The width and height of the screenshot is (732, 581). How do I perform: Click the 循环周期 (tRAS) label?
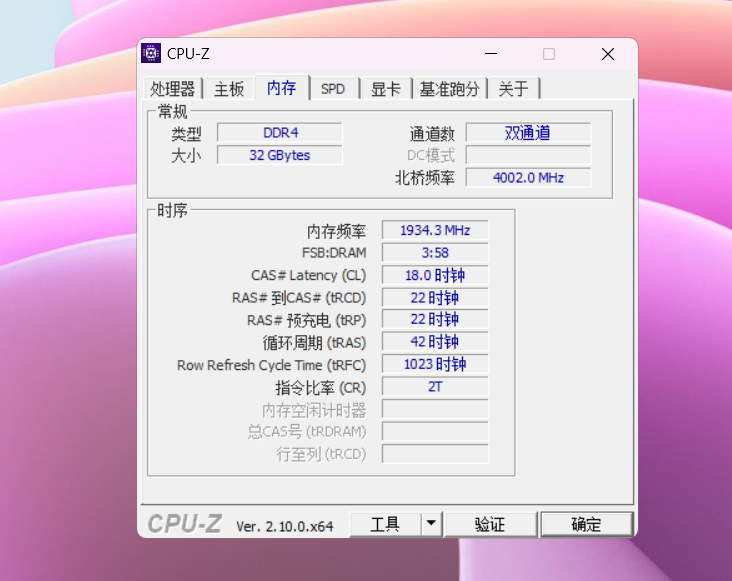click(x=314, y=343)
